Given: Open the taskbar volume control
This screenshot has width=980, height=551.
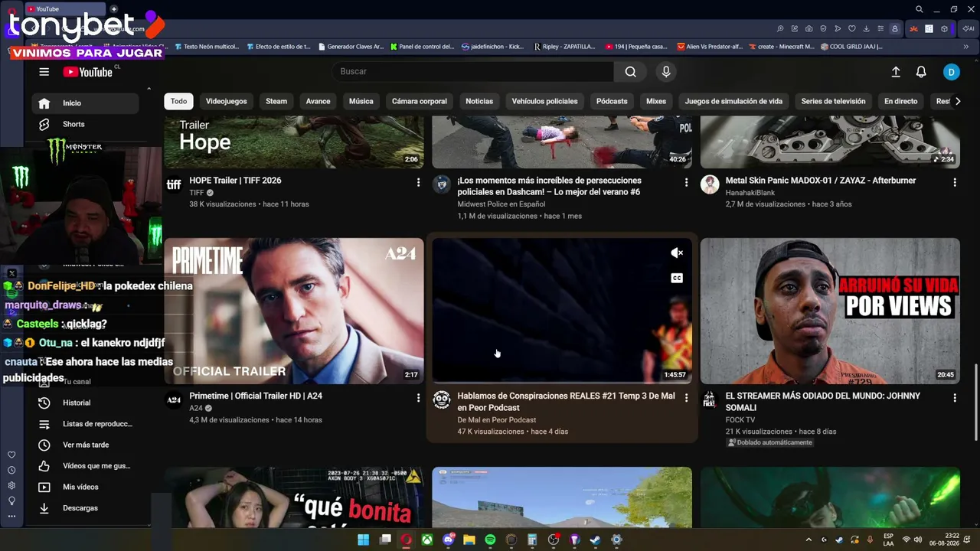Looking at the screenshot, I should [x=918, y=540].
